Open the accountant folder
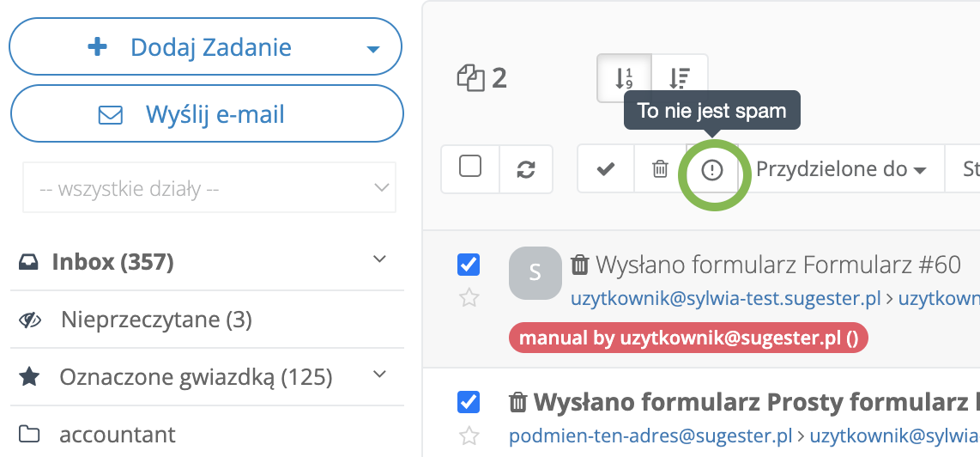980x457 pixels. pyautogui.click(x=117, y=434)
